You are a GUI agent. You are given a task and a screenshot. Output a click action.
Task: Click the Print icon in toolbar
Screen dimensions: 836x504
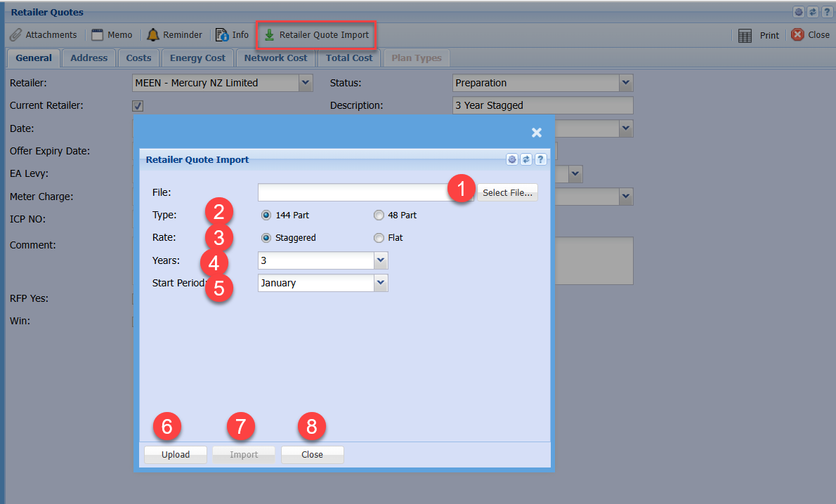(745, 36)
